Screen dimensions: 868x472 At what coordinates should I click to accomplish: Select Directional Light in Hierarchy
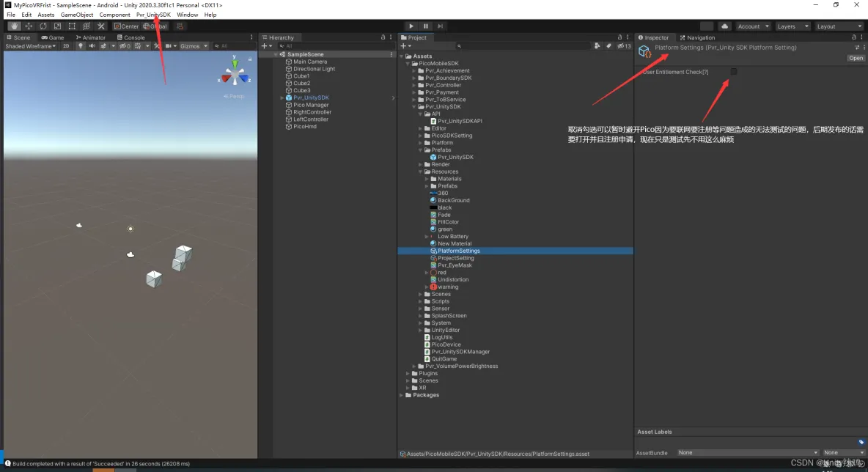click(x=314, y=69)
